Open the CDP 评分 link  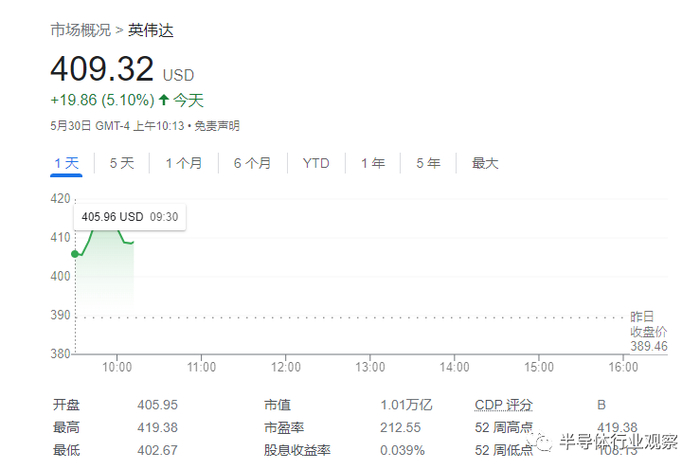(504, 405)
